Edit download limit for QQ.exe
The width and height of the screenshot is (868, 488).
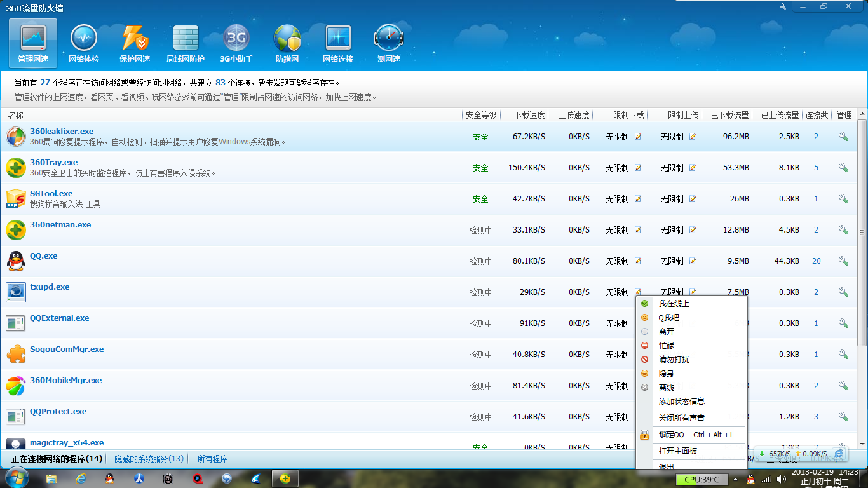pyautogui.click(x=638, y=261)
